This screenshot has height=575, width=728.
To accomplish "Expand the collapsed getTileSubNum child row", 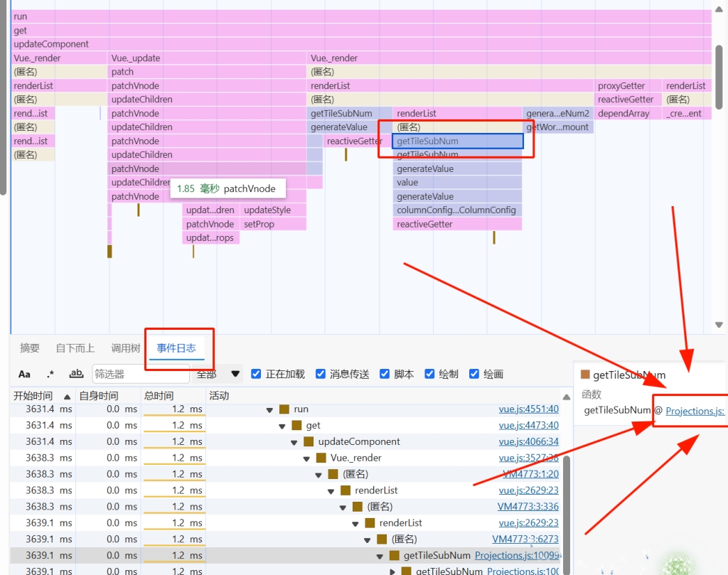I will [392, 571].
